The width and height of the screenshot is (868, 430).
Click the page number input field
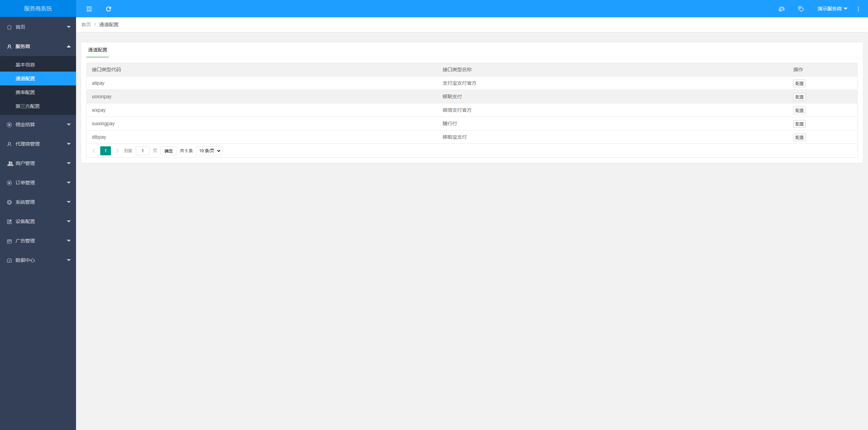click(142, 151)
